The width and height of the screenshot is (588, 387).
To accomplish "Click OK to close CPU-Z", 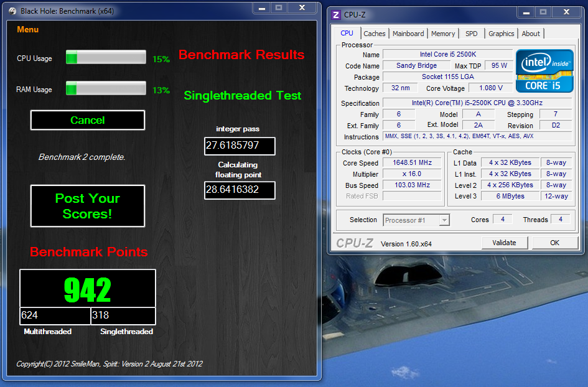I will click(x=554, y=243).
